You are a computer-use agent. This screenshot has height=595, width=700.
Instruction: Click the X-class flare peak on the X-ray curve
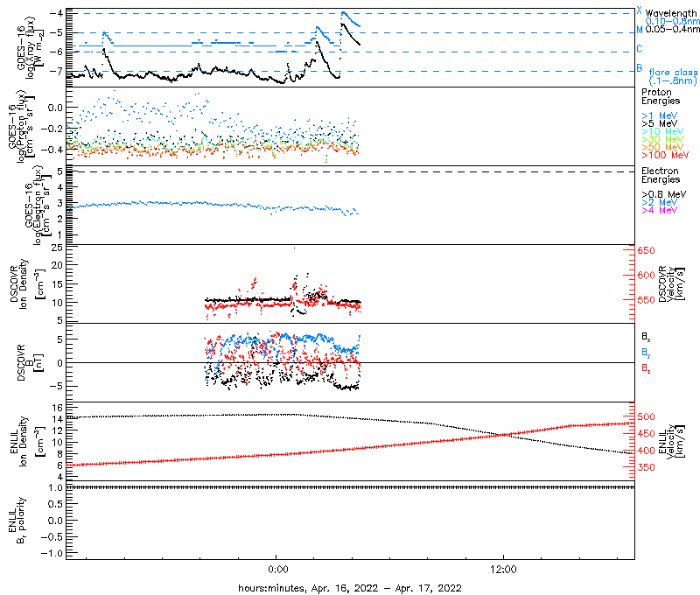click(x=343, y=13)
